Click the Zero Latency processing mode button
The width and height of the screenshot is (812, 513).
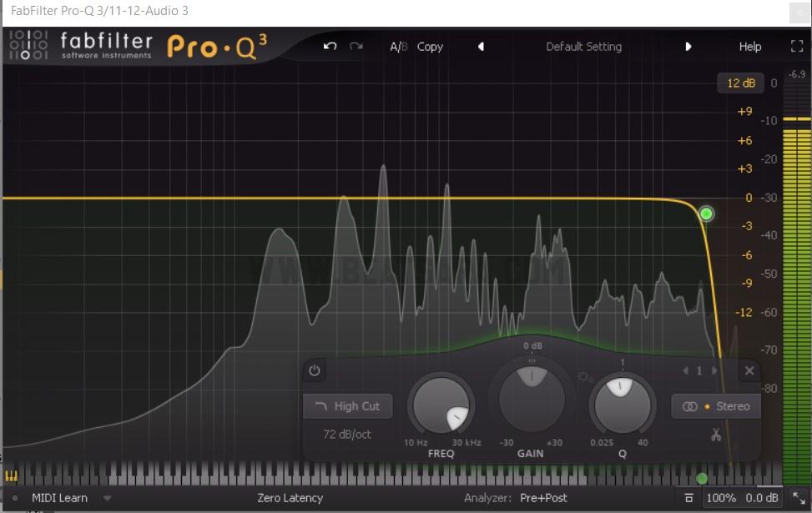point(290,498)
